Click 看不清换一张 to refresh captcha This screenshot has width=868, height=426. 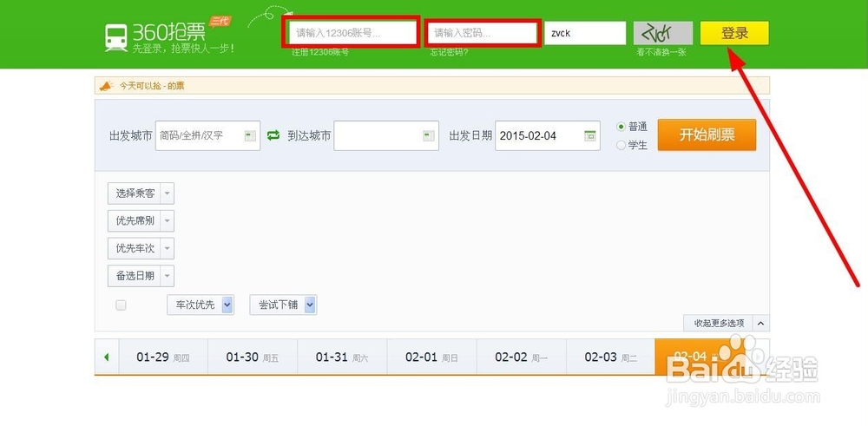click(661, 53)
